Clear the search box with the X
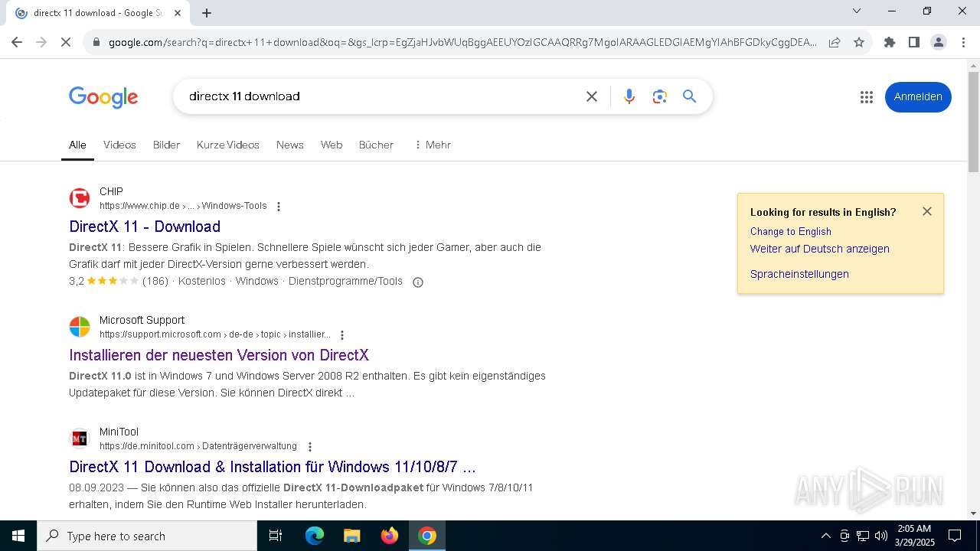This screenshot has width=980, height=551. click(592, 96)
